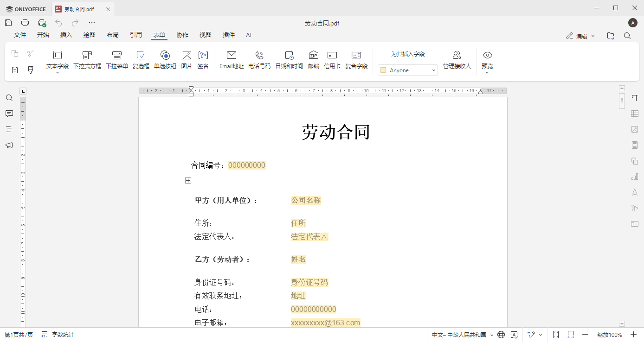
Task: Insert a Checkbox form field
Action: (141, 59)
